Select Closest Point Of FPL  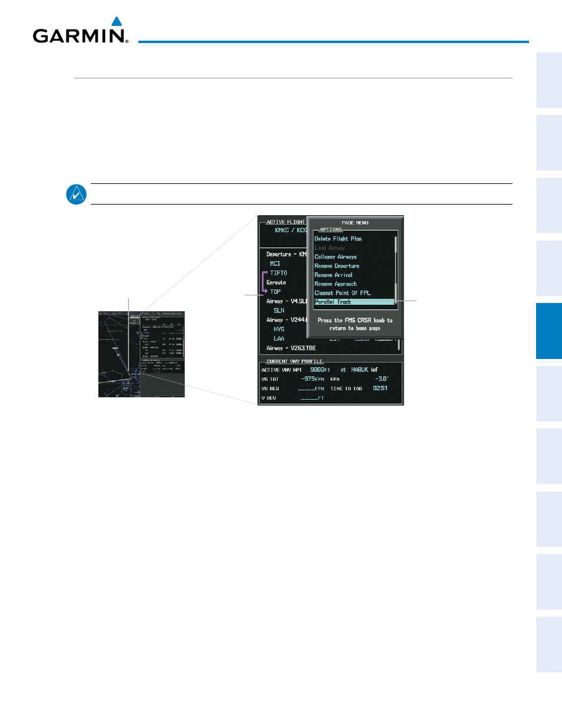click(x=343, y=293)
